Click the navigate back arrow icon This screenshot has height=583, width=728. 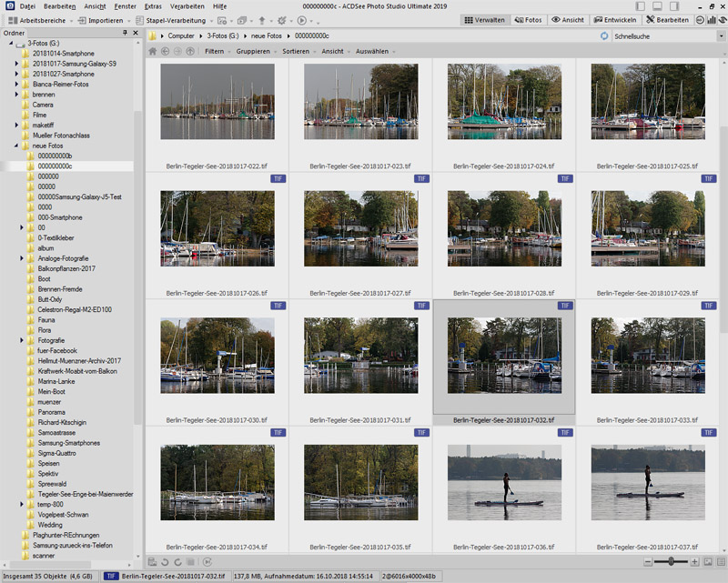[x=166, y=52]
